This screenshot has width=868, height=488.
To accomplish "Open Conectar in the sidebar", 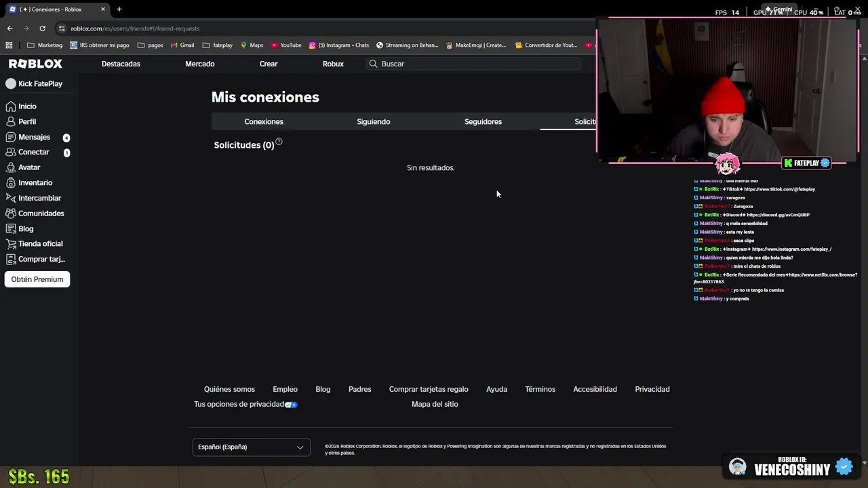I will tap(27, 152).
